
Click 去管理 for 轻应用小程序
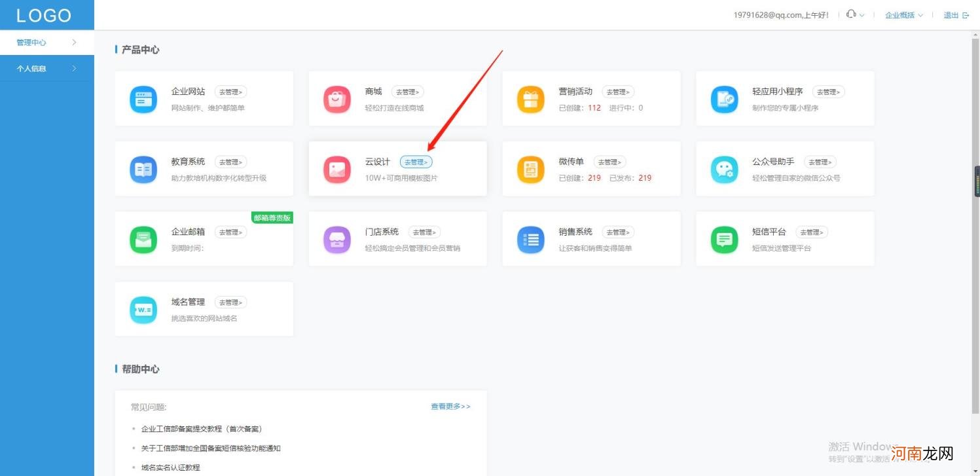tap(829, 92)
